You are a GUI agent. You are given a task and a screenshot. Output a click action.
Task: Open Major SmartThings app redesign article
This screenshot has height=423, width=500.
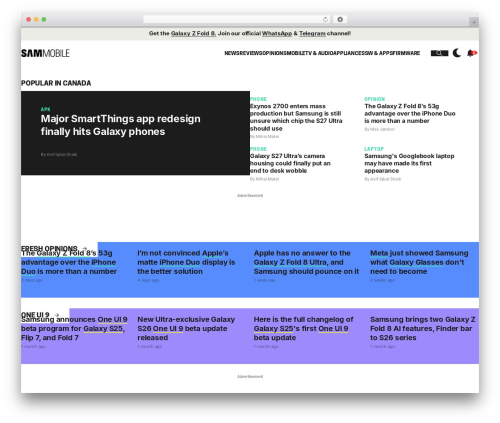coord(121,125)
